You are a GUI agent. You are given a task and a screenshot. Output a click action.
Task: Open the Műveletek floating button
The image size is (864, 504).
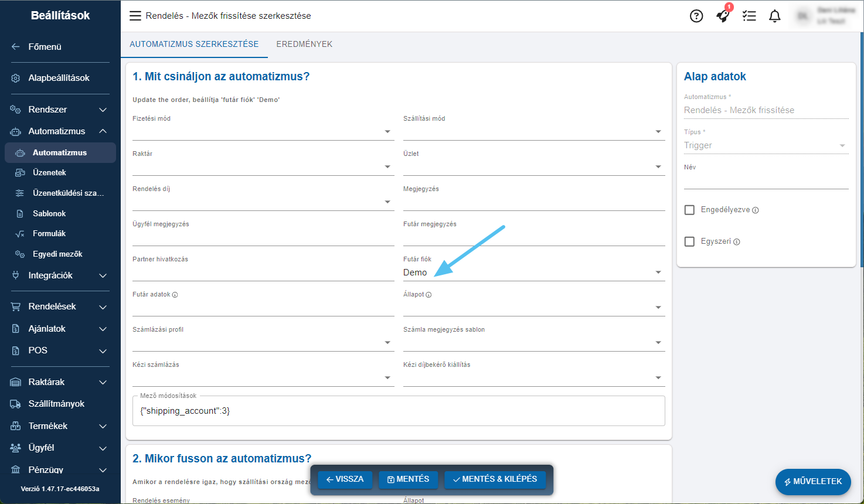point(812,482)
